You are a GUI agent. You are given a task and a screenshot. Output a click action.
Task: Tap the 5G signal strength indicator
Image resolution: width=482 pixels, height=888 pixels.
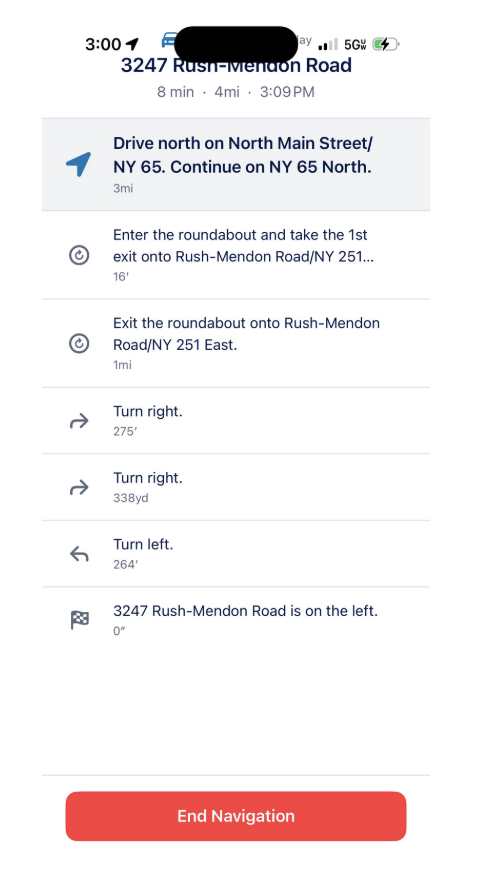(x=342, y=44)
